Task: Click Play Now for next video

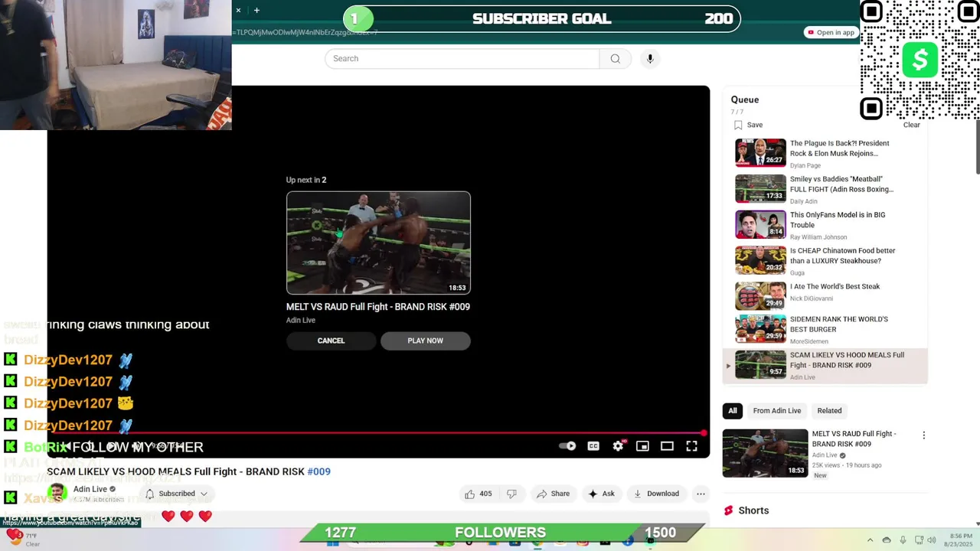Action: (425, 341)
